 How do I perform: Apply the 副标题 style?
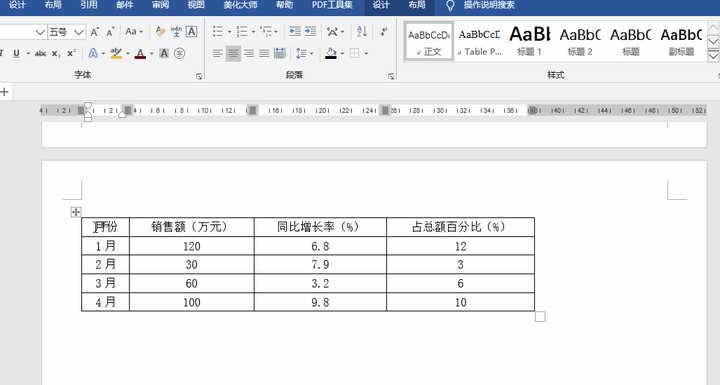click(681, 41)
